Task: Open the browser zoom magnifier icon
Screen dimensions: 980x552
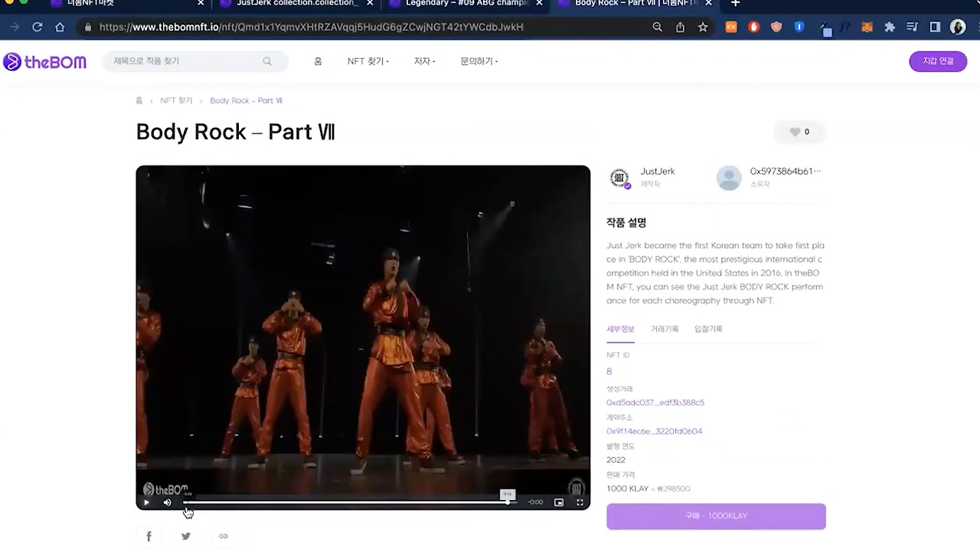Action: point(657,27)
